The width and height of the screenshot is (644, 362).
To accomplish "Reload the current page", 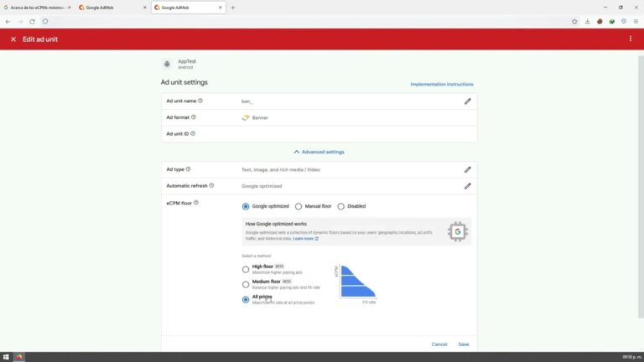I will 32,21.
